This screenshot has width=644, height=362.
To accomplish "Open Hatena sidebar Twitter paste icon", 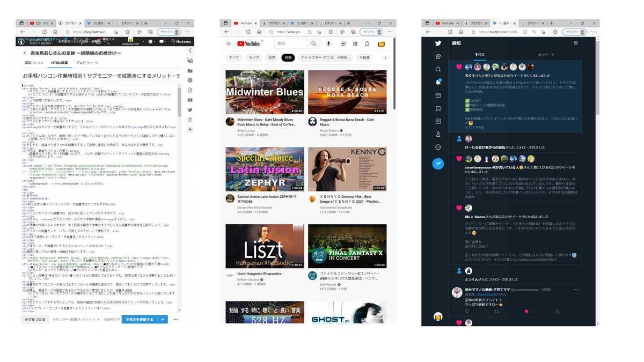I will coord(190,110).
